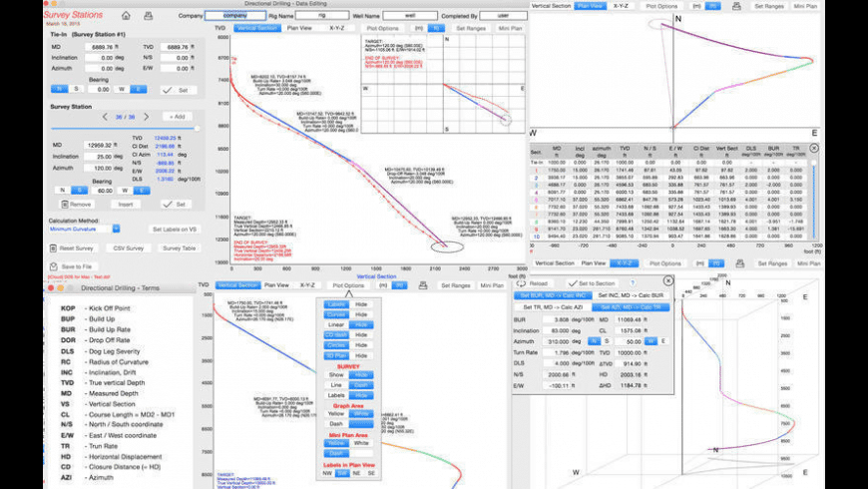Click the Set to Section checkmark button
The height and width of the screenshot is (489, 868).
[x=592, y=283]
